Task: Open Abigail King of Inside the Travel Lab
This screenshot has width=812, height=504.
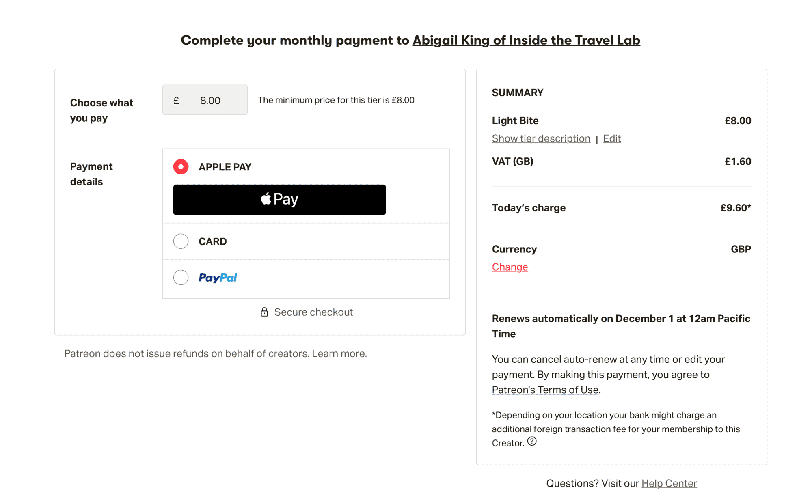Action: coord(526,40)
